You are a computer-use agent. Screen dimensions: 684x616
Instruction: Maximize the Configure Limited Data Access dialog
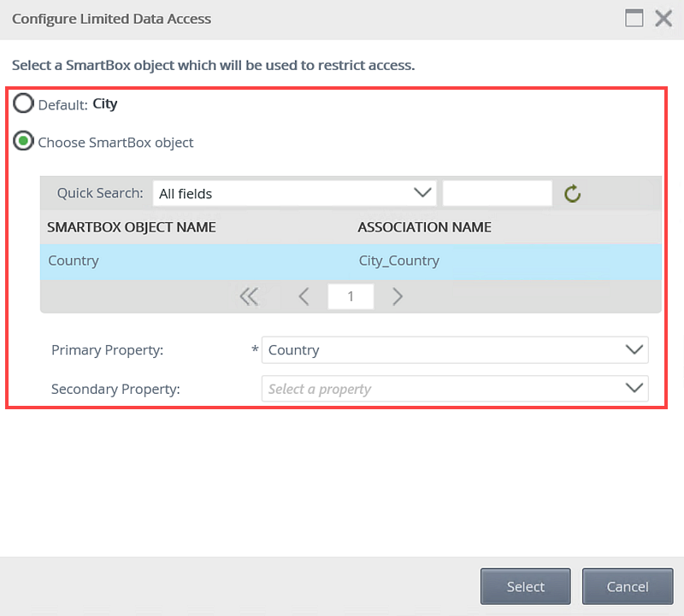pyautogui.click(x=634, y=18)
